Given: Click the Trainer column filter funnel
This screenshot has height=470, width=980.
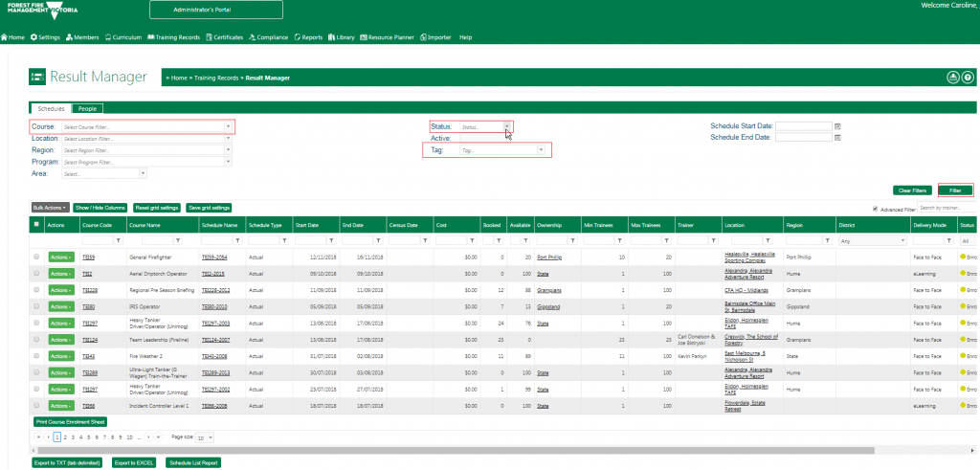Looking at the screenshot, I should [x=714, y=240].
